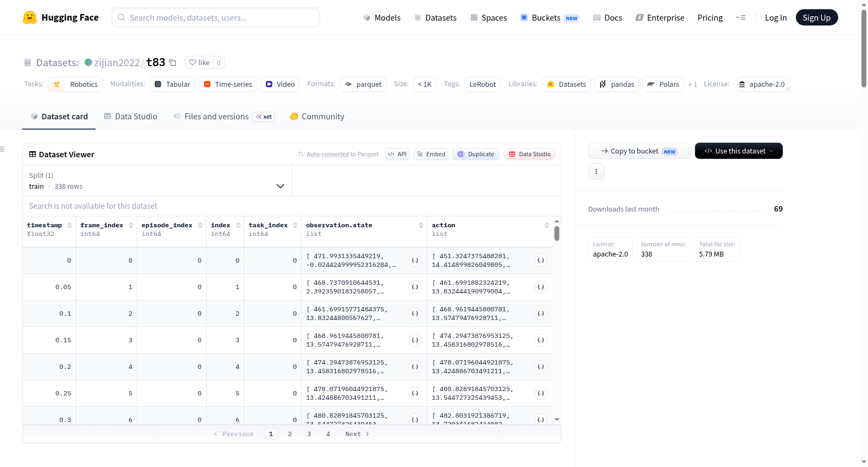868x467 pixels.
Task: Expand the observation.state cell in timestamp 0.2 row
Action: [x=415, y=367]
